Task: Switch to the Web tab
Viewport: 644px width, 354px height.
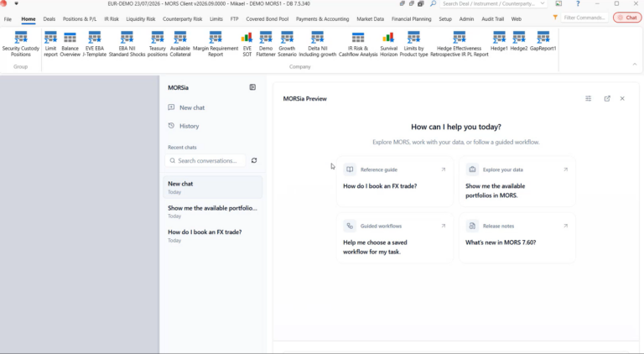Action: coord(517,19)
